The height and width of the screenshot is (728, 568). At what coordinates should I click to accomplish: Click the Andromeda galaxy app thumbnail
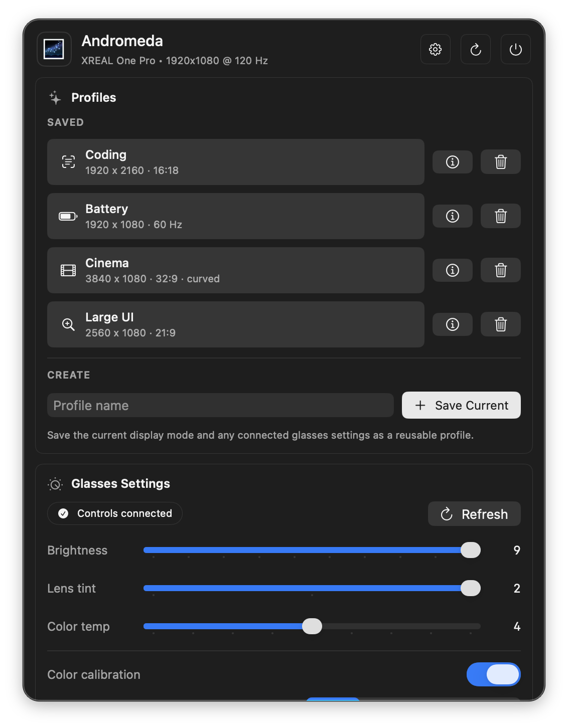point(54,49)
